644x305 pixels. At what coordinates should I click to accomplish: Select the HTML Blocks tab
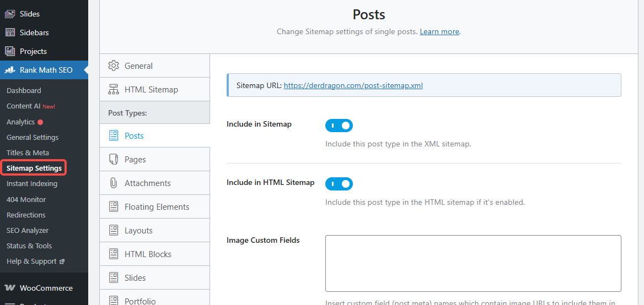click(x=148, y=254)
